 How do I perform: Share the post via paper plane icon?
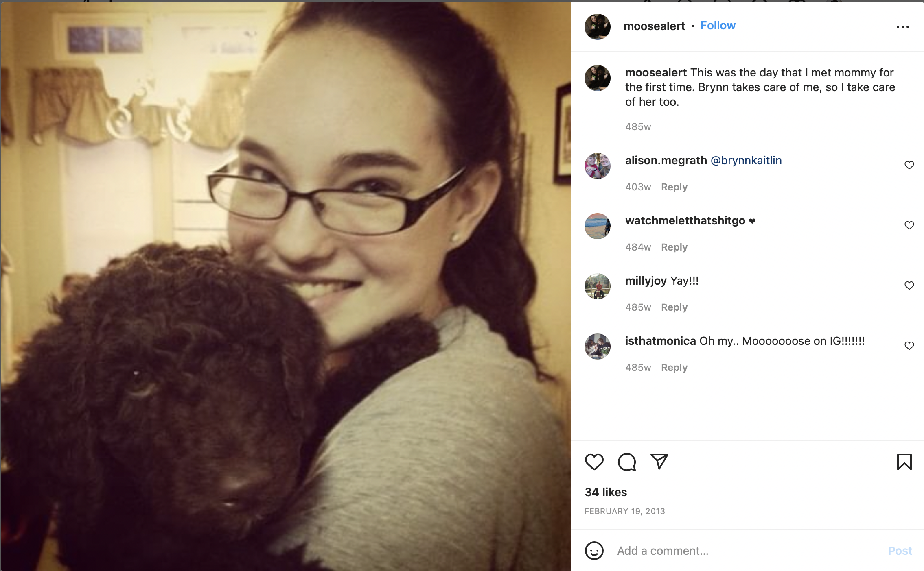tap(659, 462)
